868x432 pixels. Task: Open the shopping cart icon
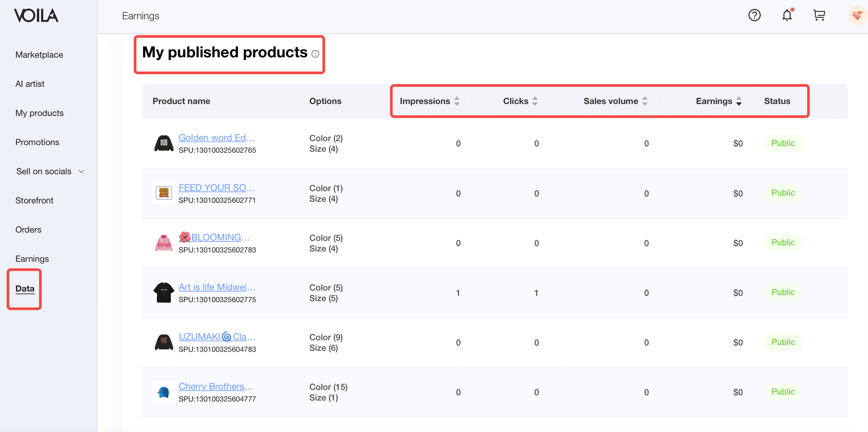pyautogui.click(x=819, y=15)
